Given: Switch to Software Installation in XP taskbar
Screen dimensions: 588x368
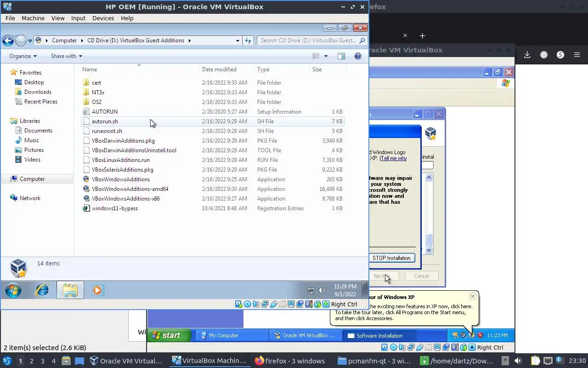Looking at the screenshot, I should click(379, 336).
